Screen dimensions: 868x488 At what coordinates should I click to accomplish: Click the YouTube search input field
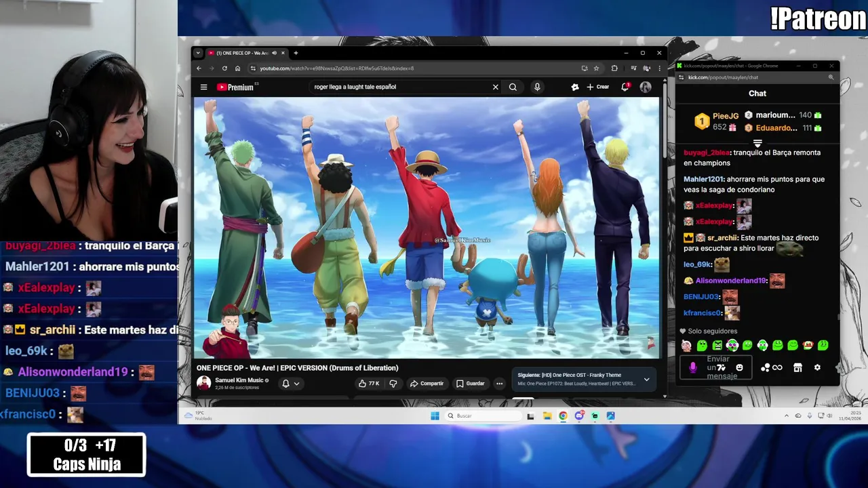[x=400, y=87]
